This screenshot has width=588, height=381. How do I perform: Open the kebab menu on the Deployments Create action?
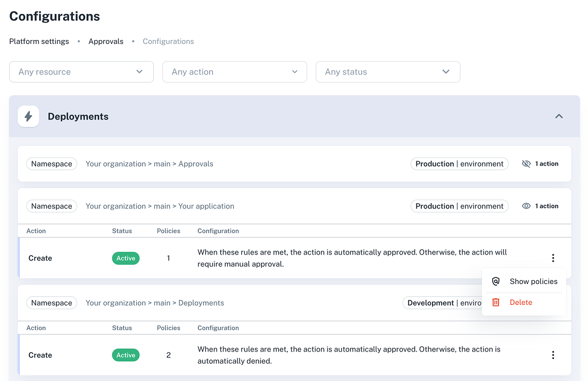[x=553, y=355]
